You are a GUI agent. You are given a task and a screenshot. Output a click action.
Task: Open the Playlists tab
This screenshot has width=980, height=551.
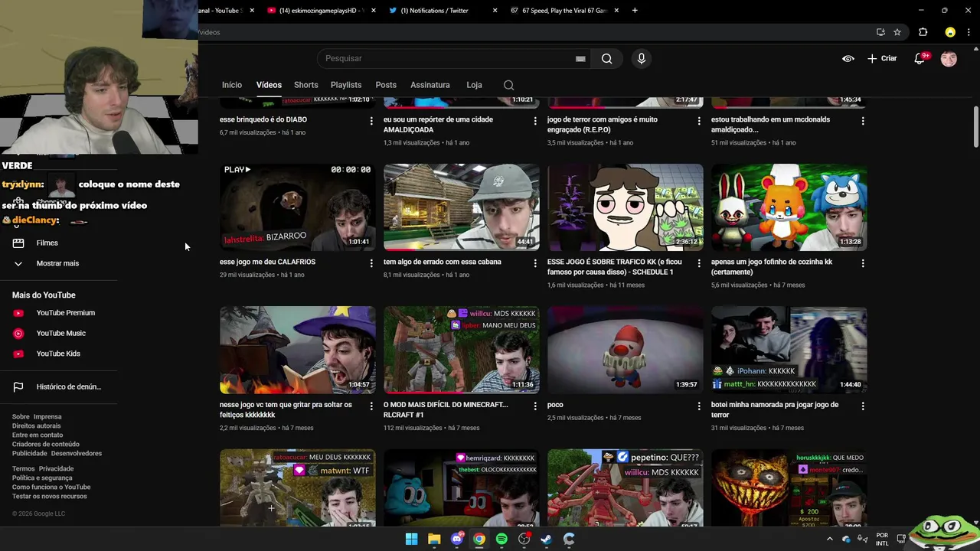tap(346, 85)
